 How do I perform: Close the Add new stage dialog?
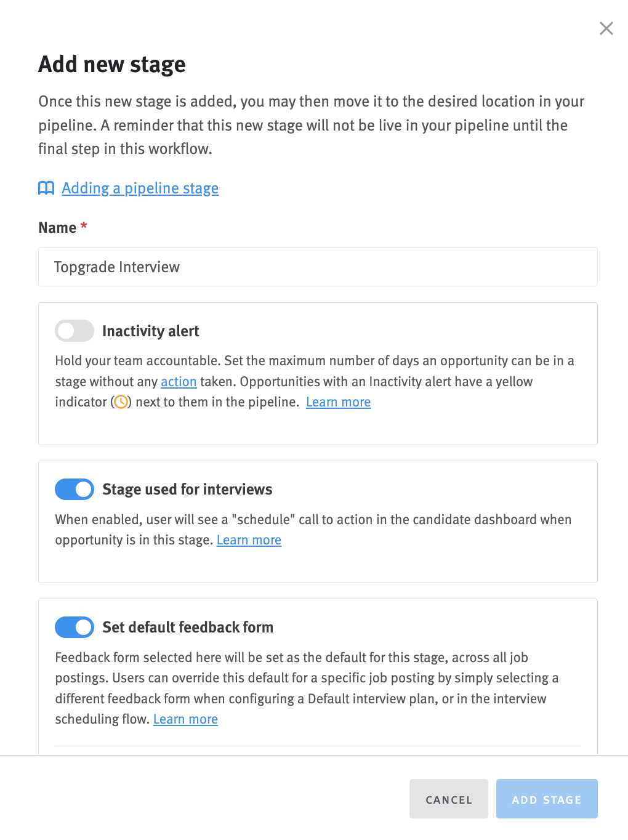point(606,28)
